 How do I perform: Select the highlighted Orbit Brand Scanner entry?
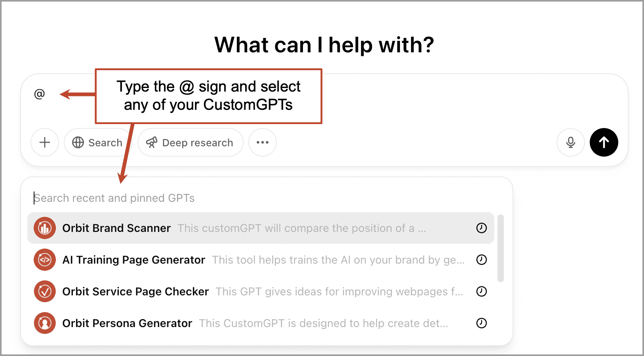click(x=116, y=228)
